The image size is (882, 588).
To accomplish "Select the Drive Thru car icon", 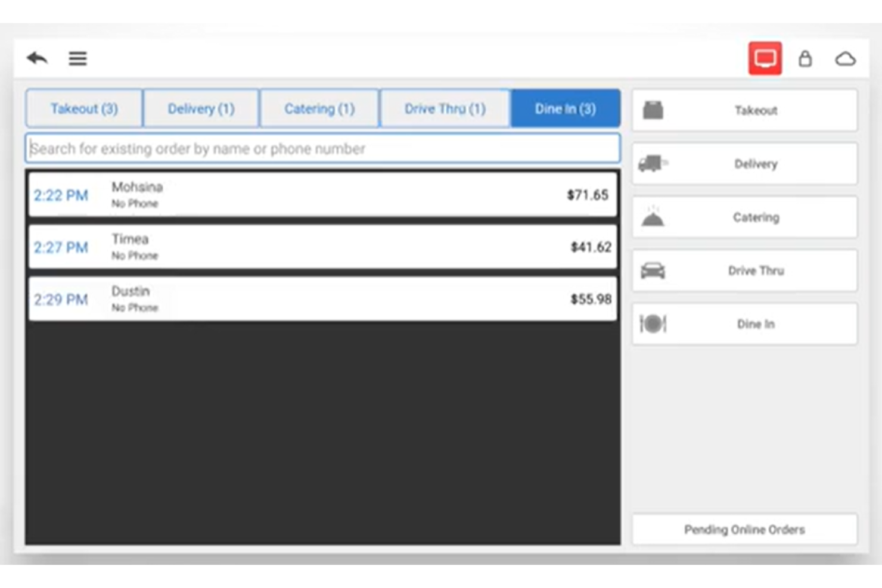I will click(x=653, y=270).
